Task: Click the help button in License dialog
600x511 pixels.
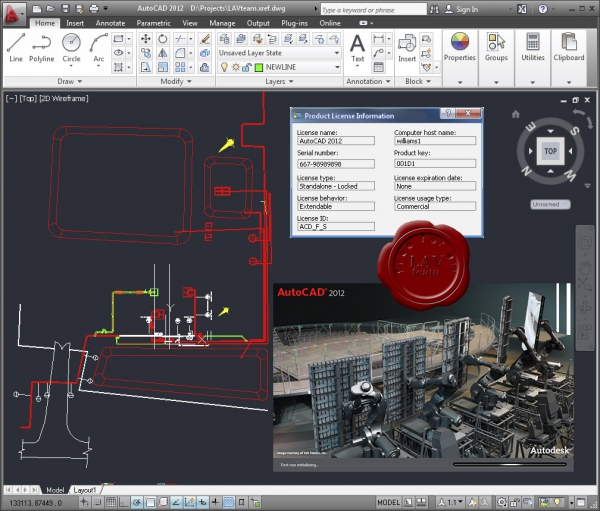Action: [x=447, y=113]
